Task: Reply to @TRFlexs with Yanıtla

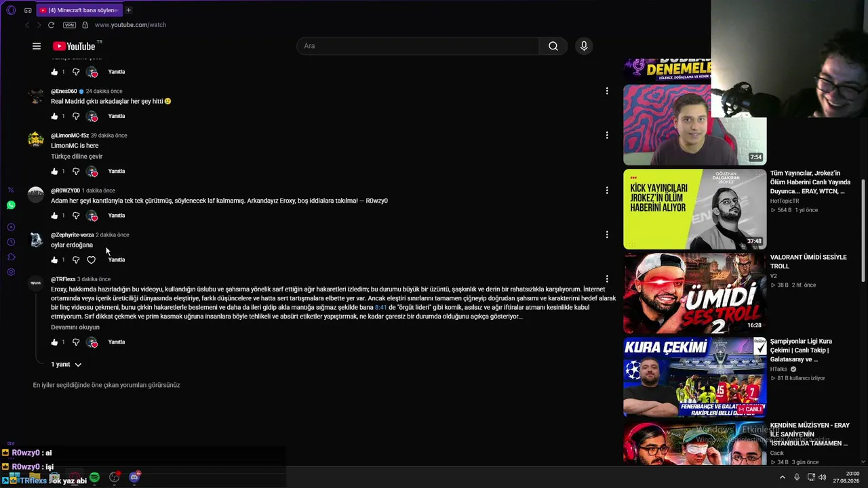Action: click(117, 342)
